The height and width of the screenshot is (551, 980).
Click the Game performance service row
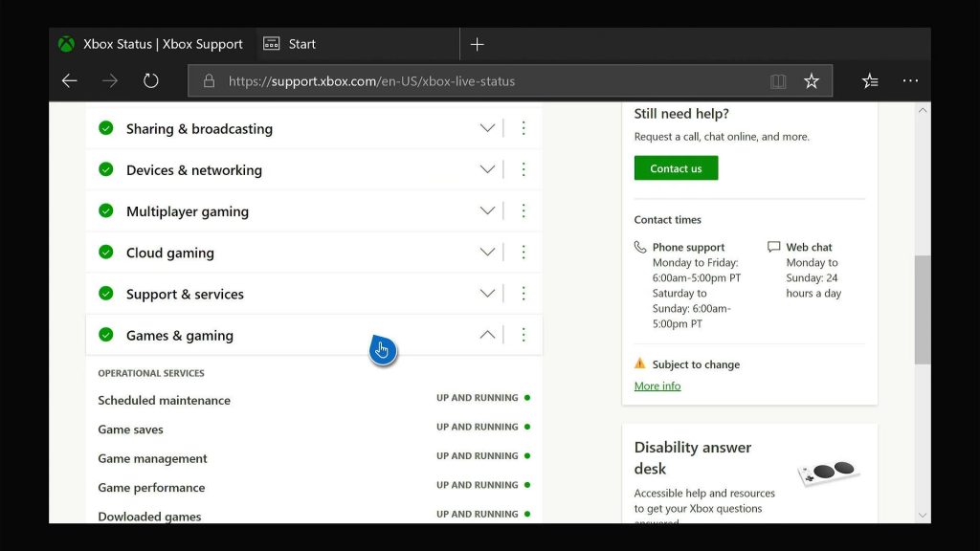pos(314,487)
